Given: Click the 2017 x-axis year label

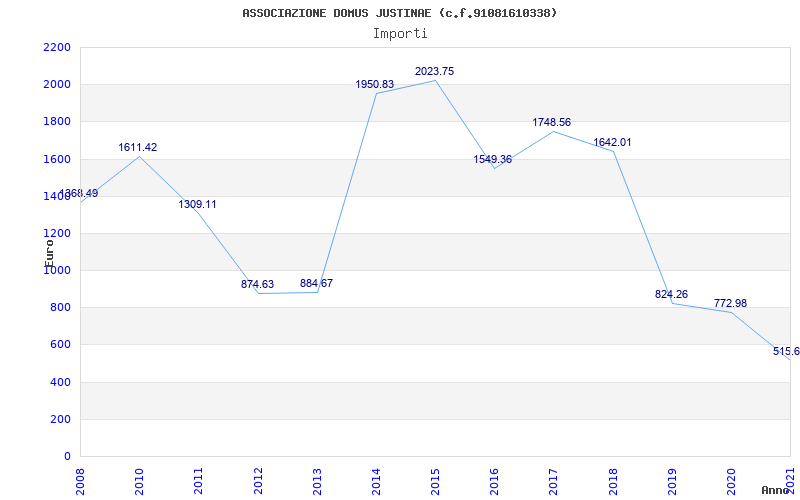Looking at the screenshot, I should click(x=554, y=481).
